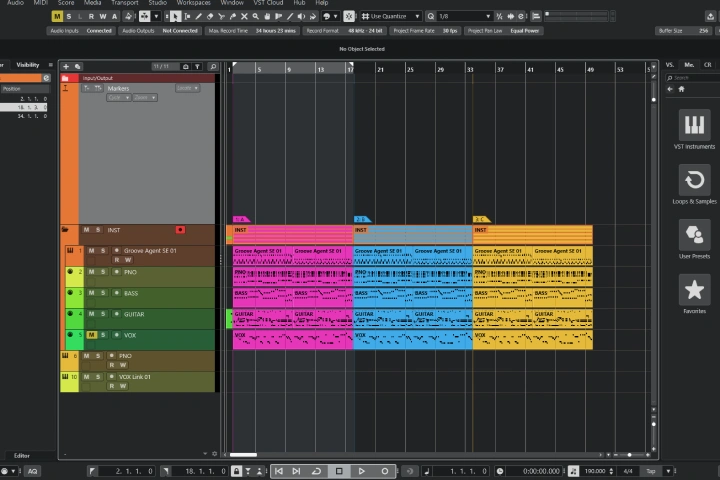The width and height of the screenshot is (720, 480).
Task: Unmute the VOX track
Action: pos(91,335)
